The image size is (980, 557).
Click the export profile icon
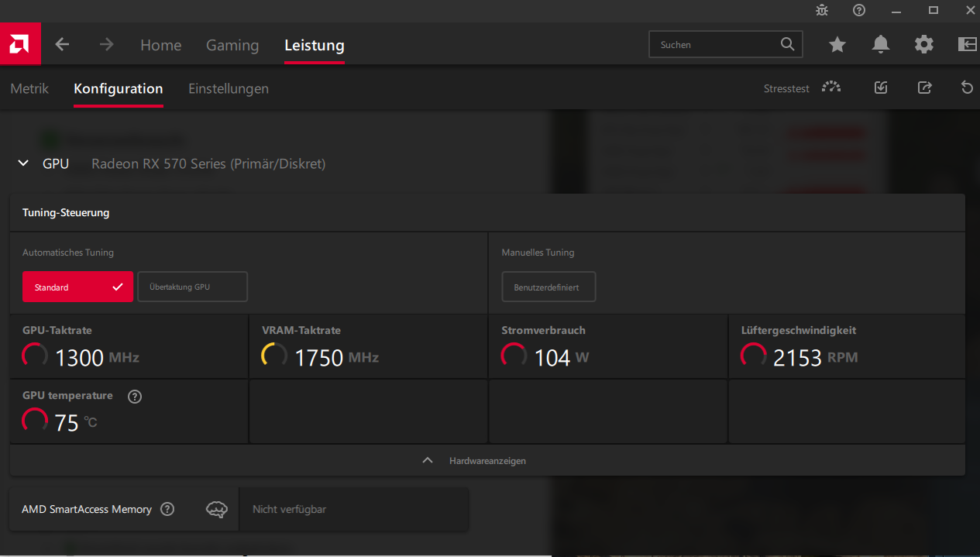pyautogui.click(x=924, y=88)
